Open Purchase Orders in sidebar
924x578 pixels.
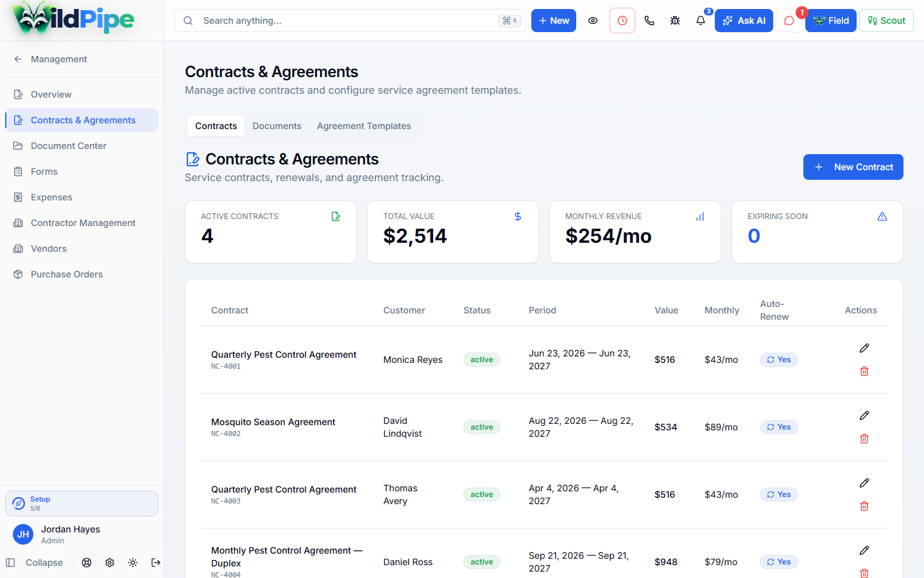(81, 274)
